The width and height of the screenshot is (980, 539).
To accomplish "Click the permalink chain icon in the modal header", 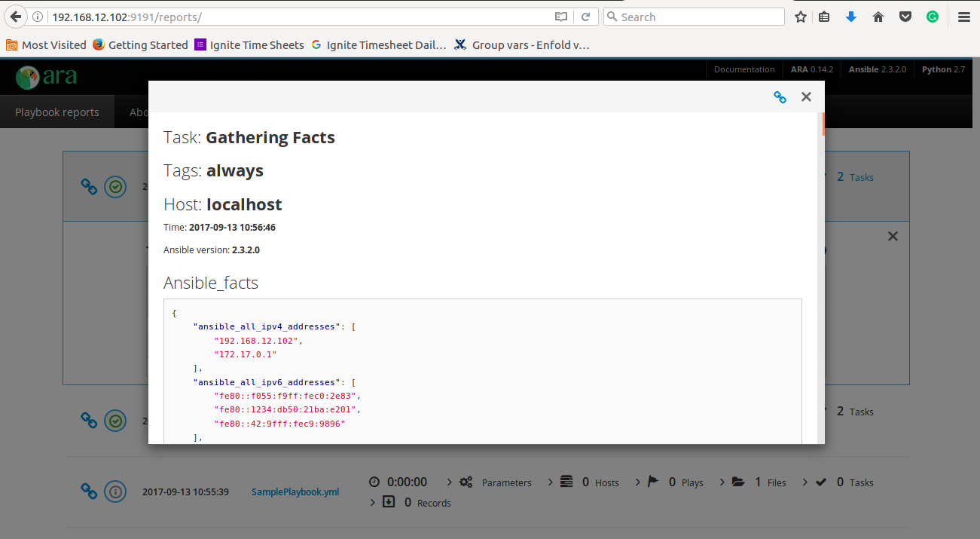I will click(x=780, y=96).
